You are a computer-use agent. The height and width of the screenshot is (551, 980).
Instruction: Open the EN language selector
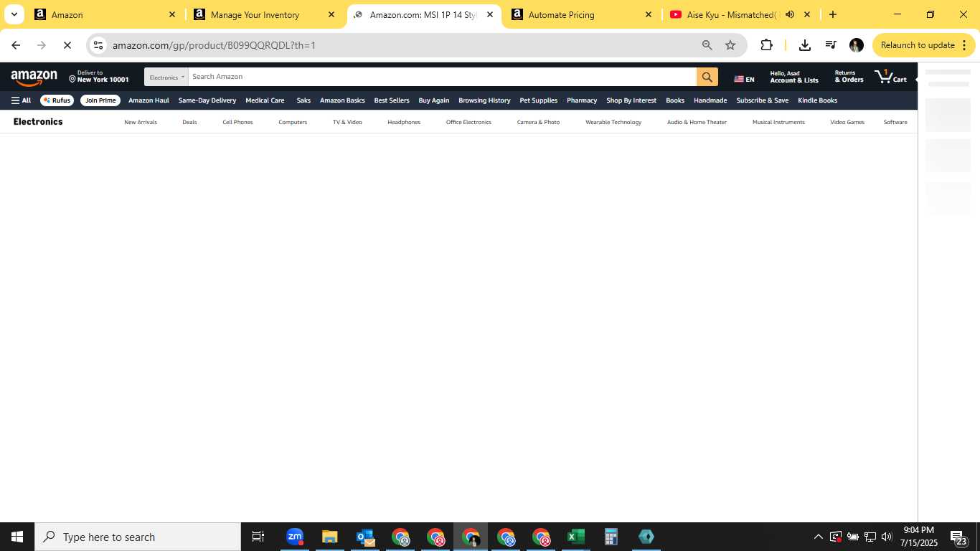(744, 79)
